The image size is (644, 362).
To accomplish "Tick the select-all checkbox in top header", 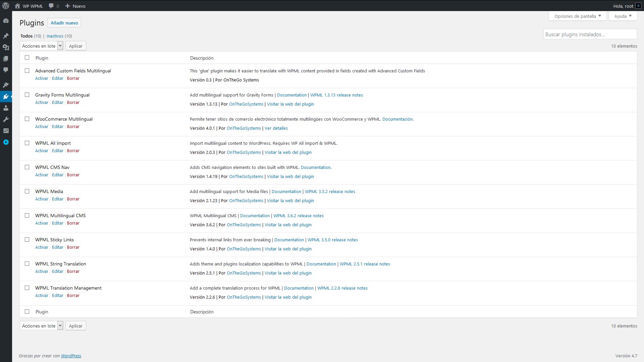I will click(27, 58).
